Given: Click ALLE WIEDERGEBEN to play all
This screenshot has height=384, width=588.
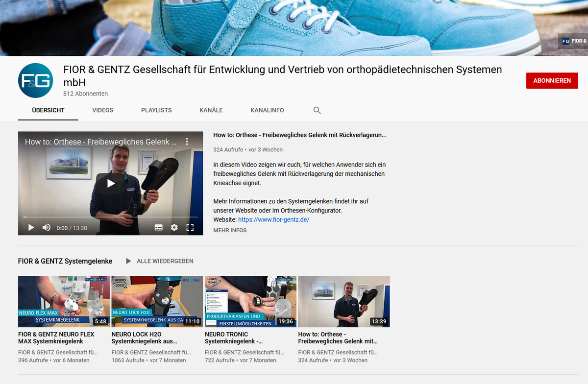Looking at the screenshot, I should (160, 261).
